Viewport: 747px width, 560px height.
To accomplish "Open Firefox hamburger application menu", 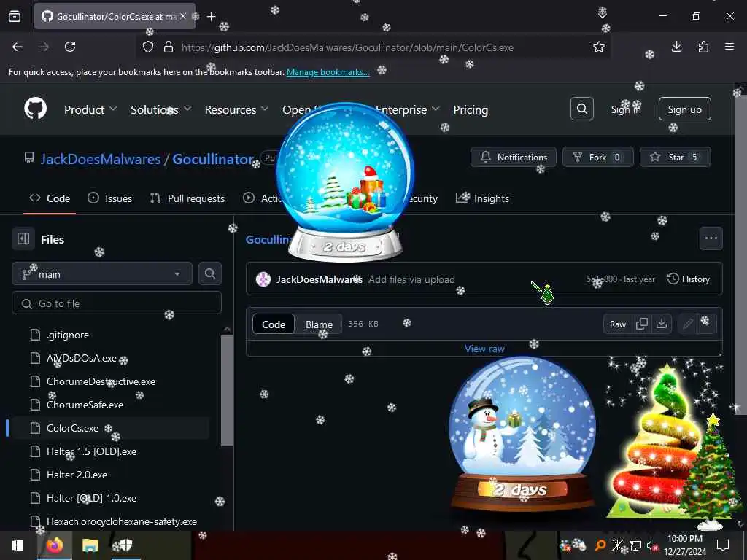I will (x=729, y=47).
